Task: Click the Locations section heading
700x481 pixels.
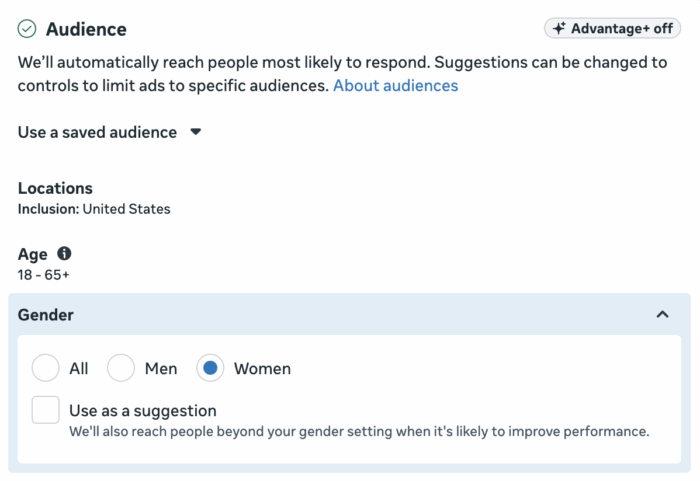Action: 55,188
